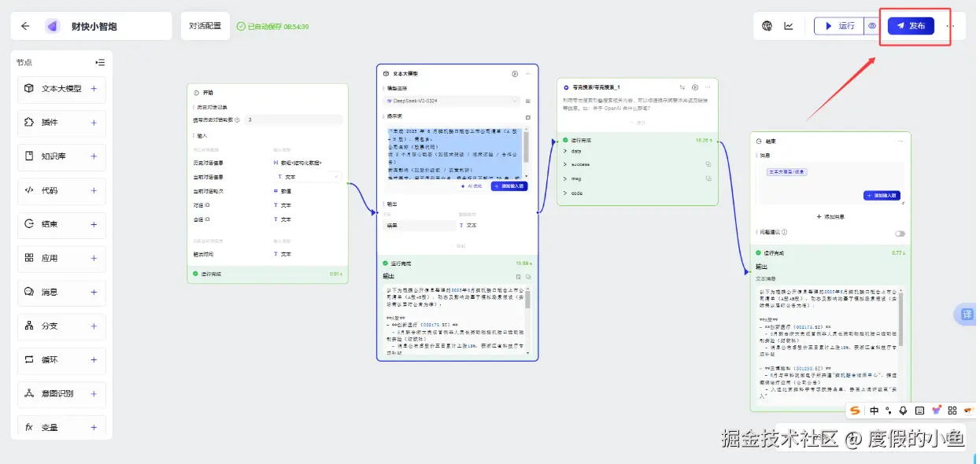The height and width of the screenshot is (464, 980).
Task: Run the 夸克搜索 node with its play icon
Action: click(695, 87)
